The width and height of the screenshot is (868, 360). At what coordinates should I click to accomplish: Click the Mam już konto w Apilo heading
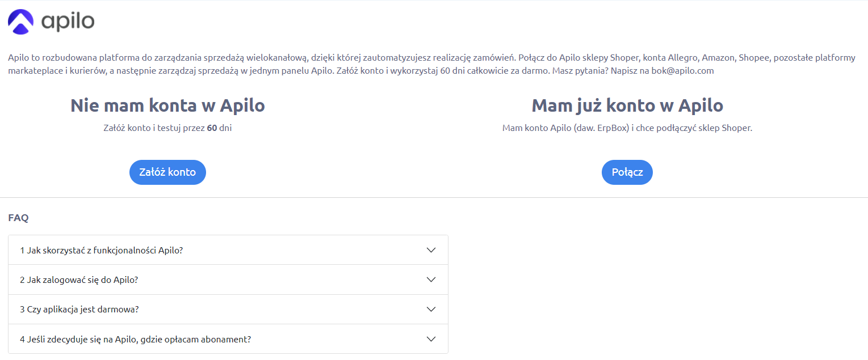[x=627, y=105]
